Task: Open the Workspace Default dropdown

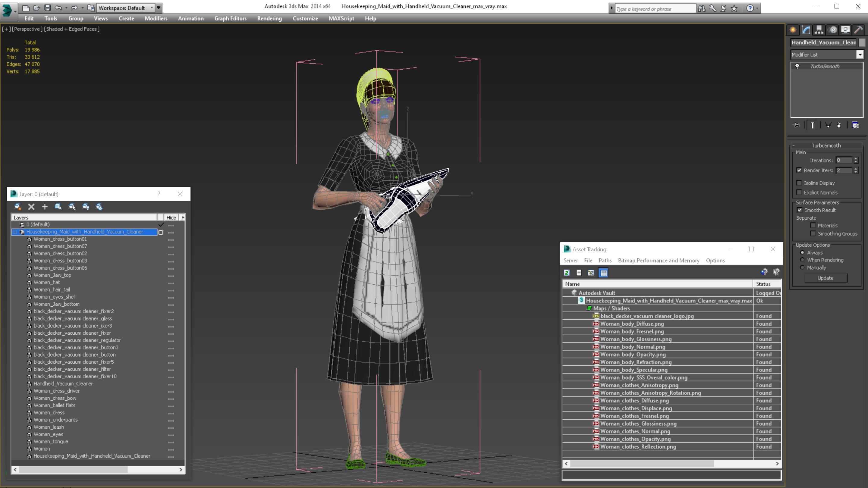Action: (152, 8)
